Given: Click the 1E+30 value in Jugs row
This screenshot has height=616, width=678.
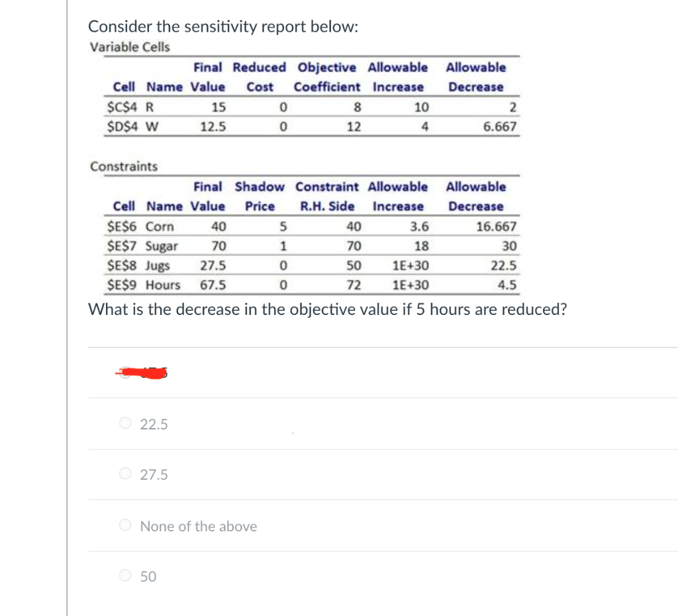Looking at the screenshot, I should point(412,265).
